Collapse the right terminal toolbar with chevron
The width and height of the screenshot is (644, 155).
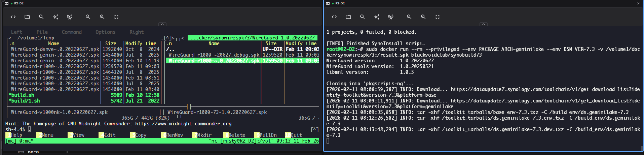pos(483,24)
